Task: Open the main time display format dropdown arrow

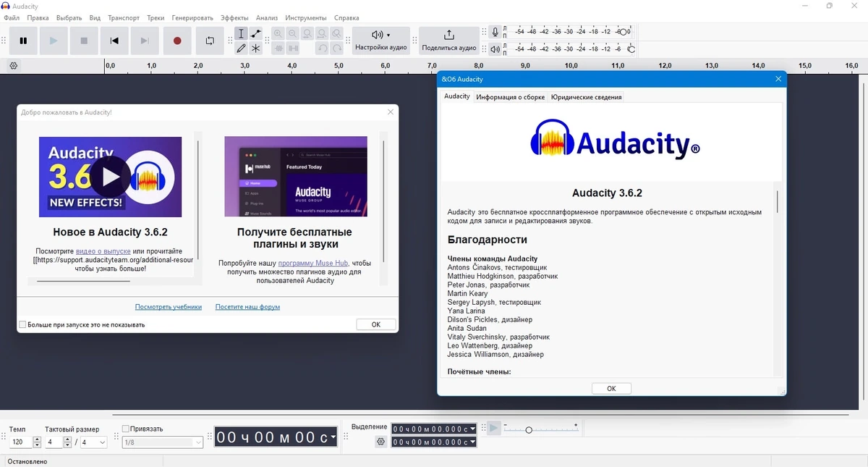Action: [333, 437]
